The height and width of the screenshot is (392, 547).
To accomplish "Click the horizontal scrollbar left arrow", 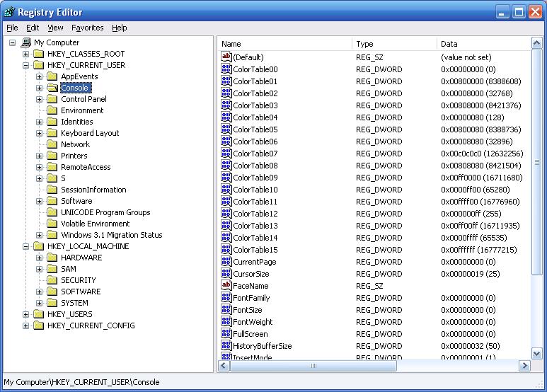I will click(x=224, y=366).
